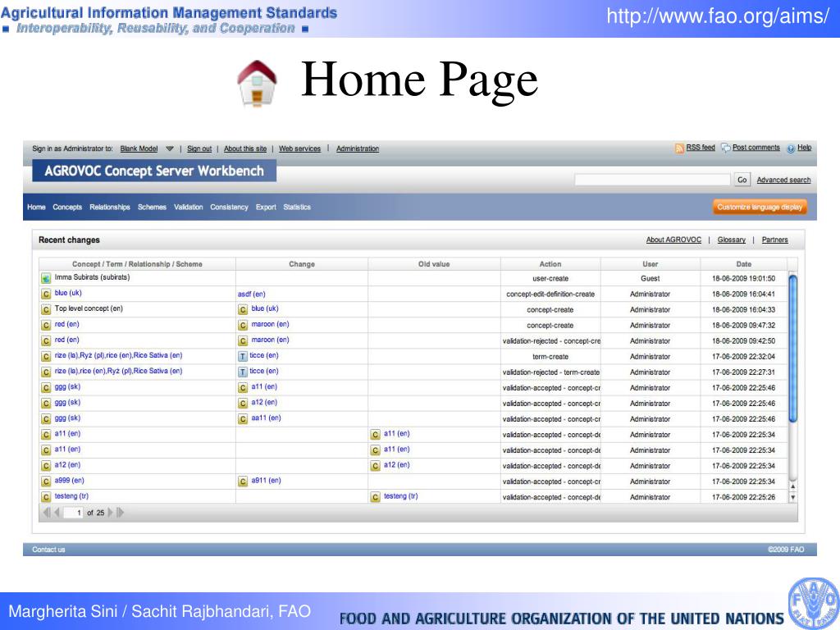840x630 pixels.
Task: Click the http://www.fao.org/aims/ URL text
Action: pos(718,16)
